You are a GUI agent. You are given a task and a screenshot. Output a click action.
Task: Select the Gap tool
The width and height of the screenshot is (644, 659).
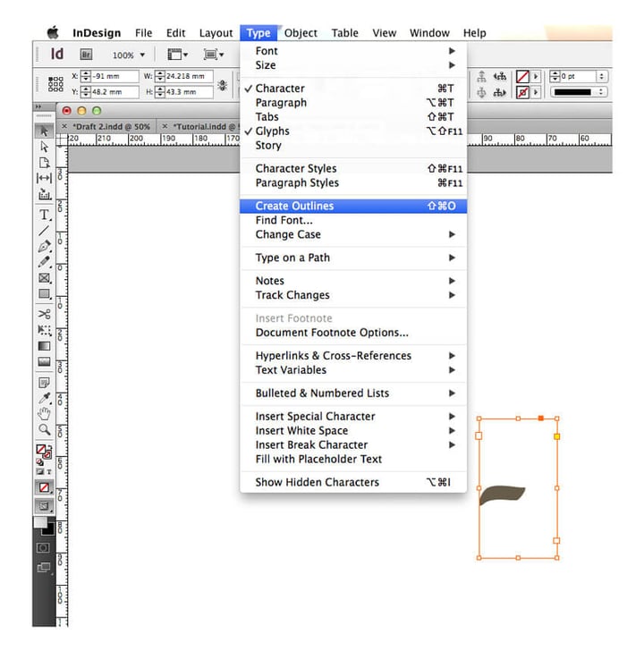click(44, 178)
